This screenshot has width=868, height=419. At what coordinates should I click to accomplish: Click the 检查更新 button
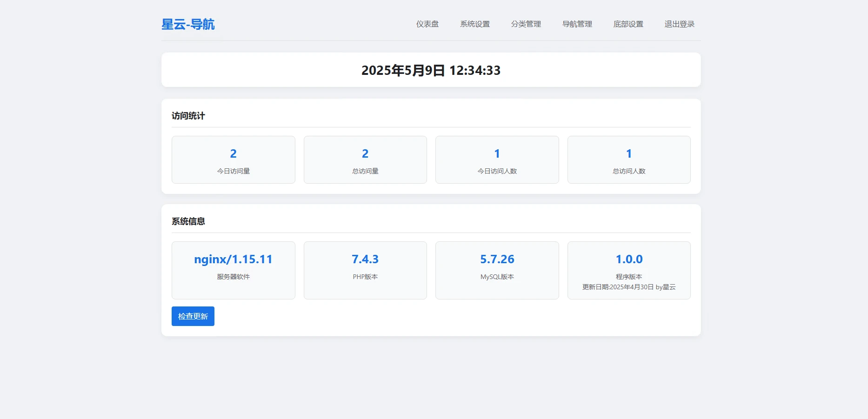(x=193, y=316)
